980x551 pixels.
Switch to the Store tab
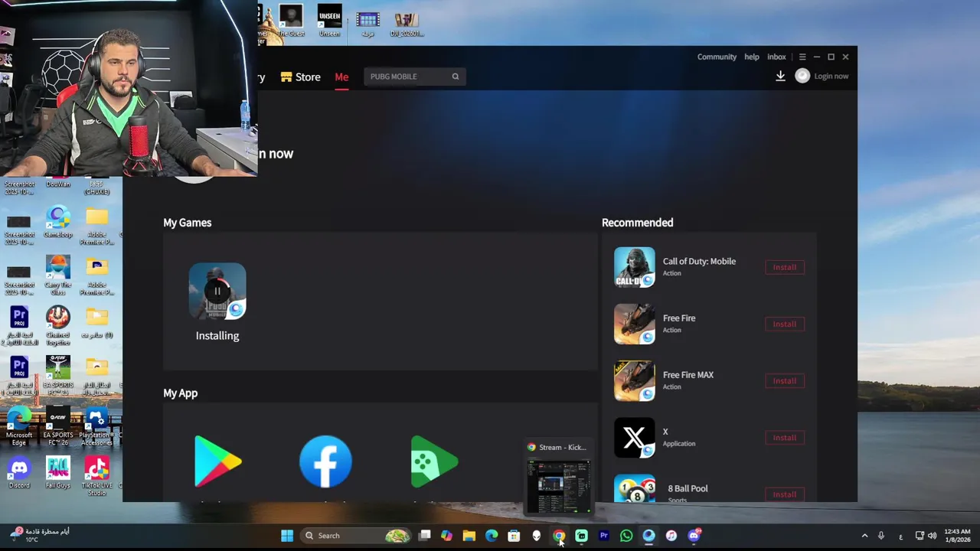pyautogui.click(x=300, y=77)
